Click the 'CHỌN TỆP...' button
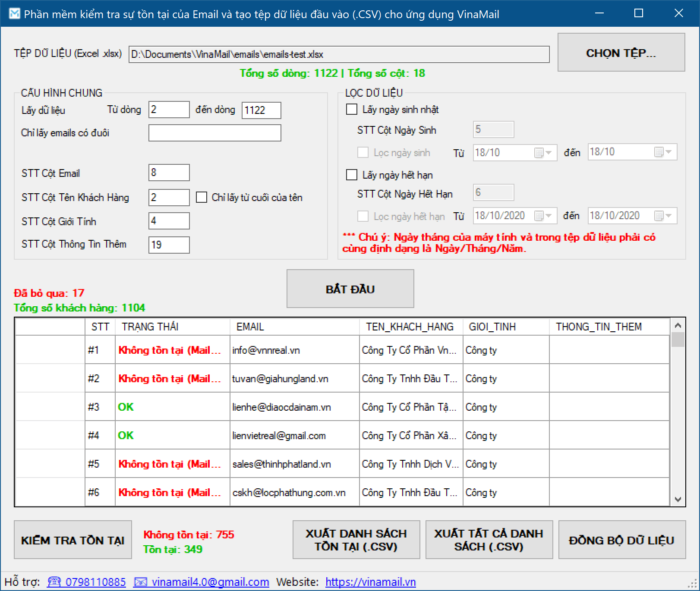This screenshot has width=700, height=591. pos(621,52)
